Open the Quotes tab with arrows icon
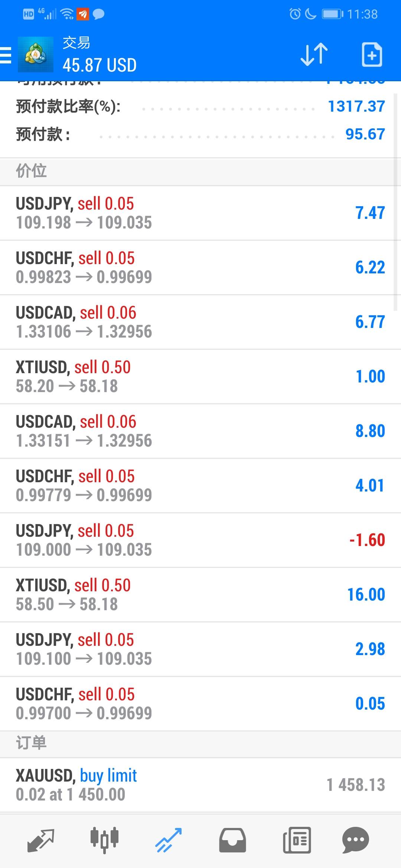The height and width of the screenshot is (868, 401). pyautogui.click(x=41, y=840)
